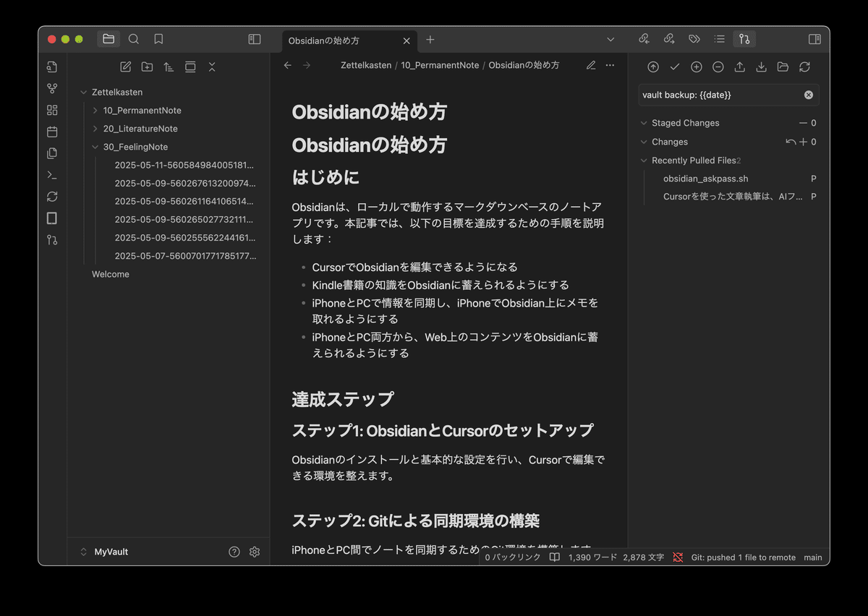The image size is (868, 616).
Task: Close the Obsidianの始め方 tab
Action: (x=407, y=40)
